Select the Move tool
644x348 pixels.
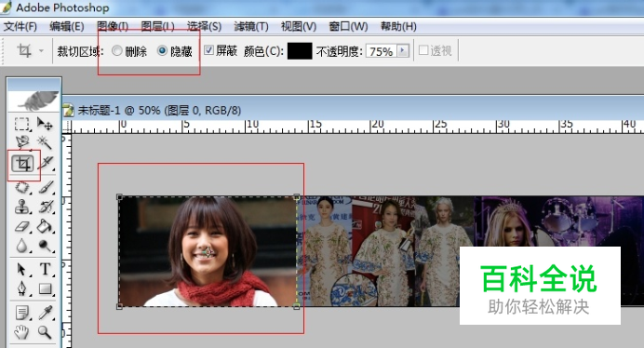45,124
